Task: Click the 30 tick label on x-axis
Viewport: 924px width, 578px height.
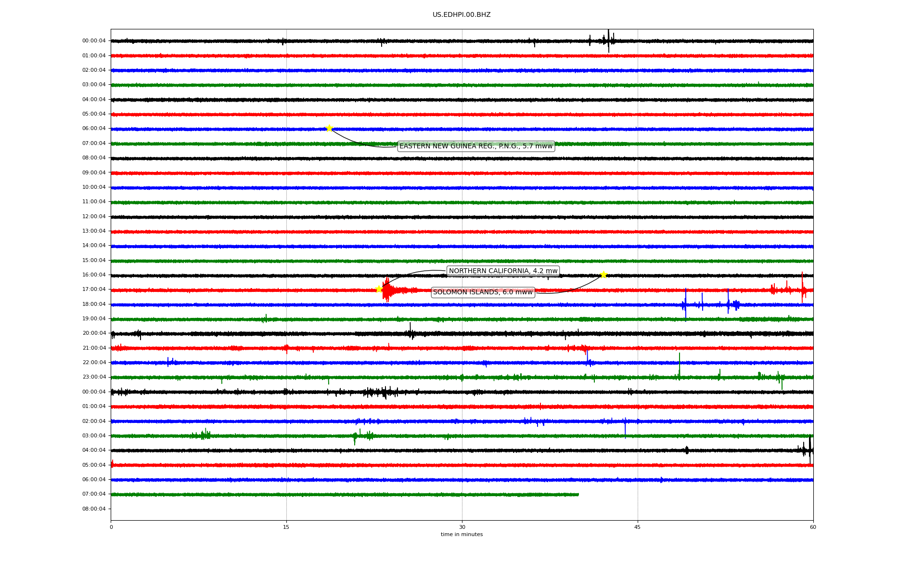Action: pos(462,527)
